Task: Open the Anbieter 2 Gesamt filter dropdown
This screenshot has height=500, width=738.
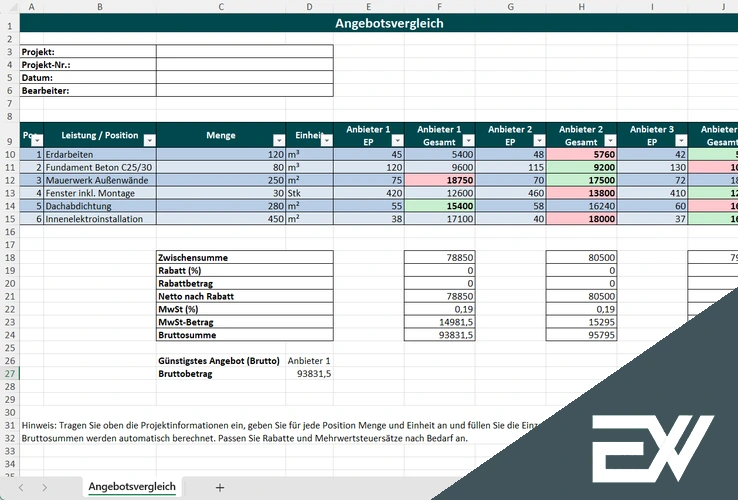Action: [610, 140]
